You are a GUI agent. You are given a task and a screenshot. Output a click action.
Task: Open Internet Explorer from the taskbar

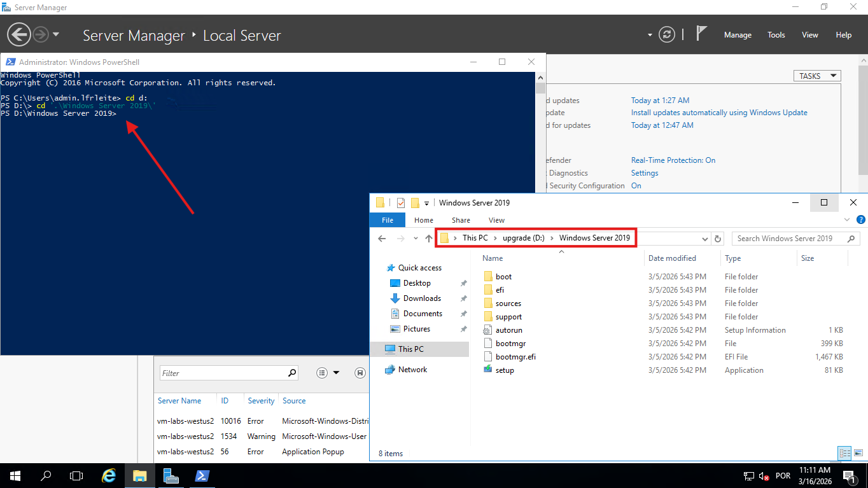click(109, 475)
